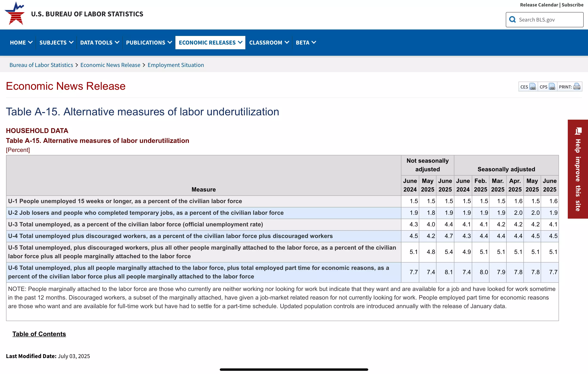Go to Employment Situation breadcrumb

(176, 65)
